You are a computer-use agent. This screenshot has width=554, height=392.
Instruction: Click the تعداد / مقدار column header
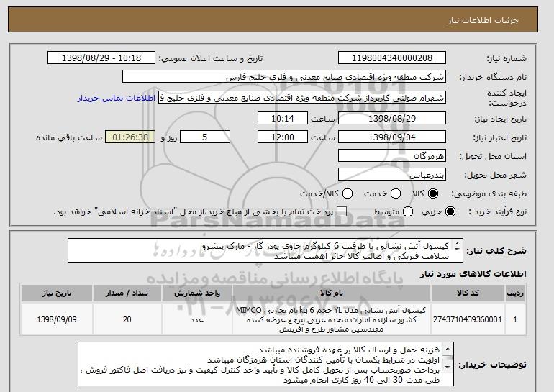coord(127,293)
